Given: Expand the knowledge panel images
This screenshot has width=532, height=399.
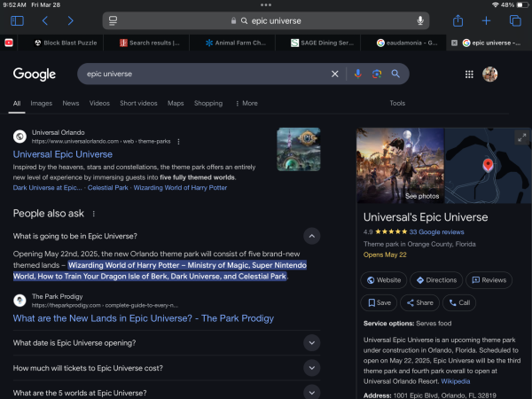Looking at the screenshot, I should 521,137.
